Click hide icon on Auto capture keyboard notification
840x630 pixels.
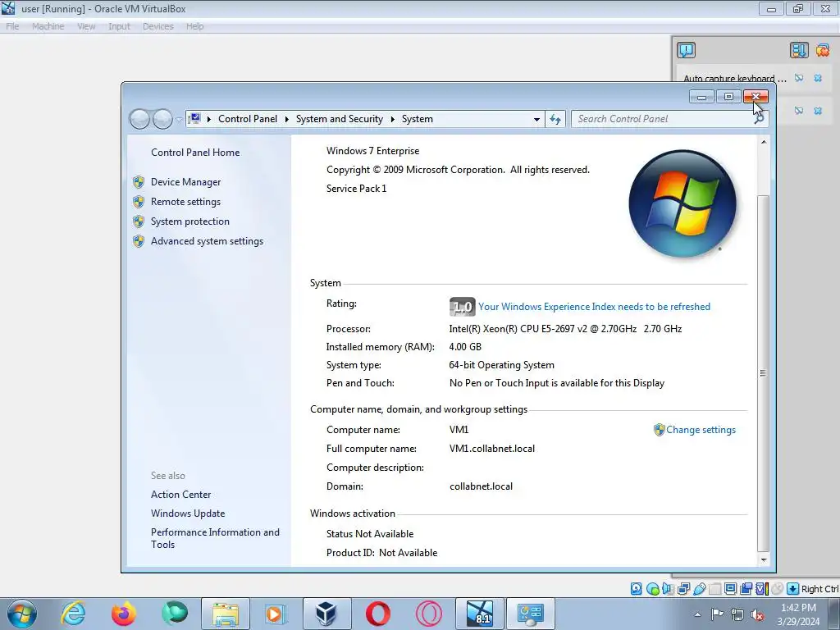coord(799,78)
